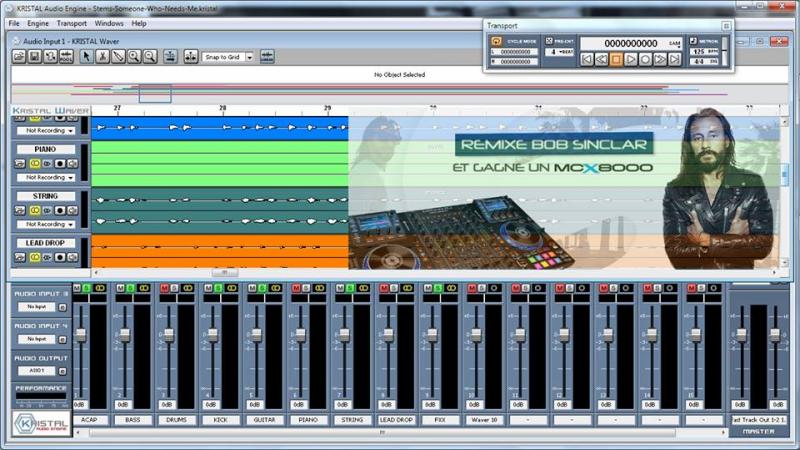Click the Master left volume fader
The image size is (800, 450).
click(x=741, y=334)
